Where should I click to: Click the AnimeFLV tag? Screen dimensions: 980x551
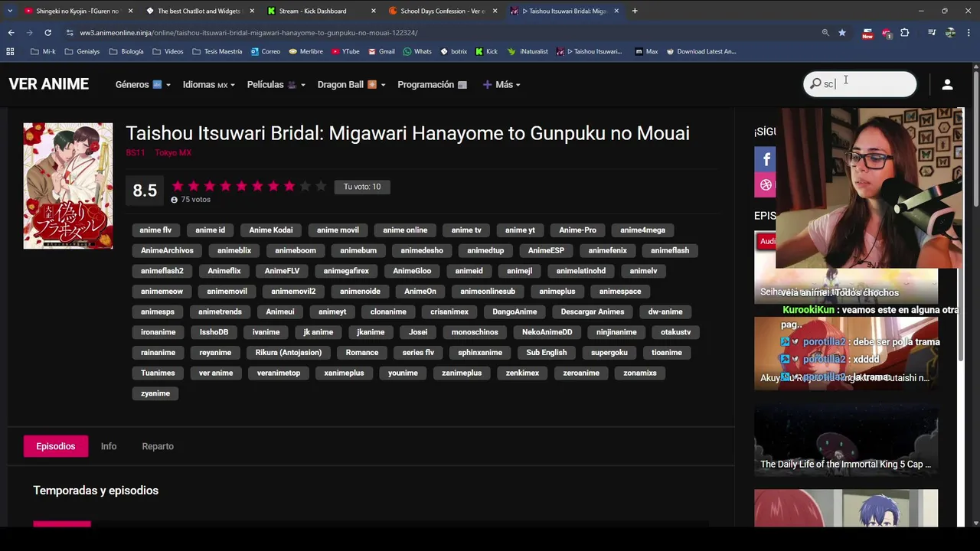[282, 271]
